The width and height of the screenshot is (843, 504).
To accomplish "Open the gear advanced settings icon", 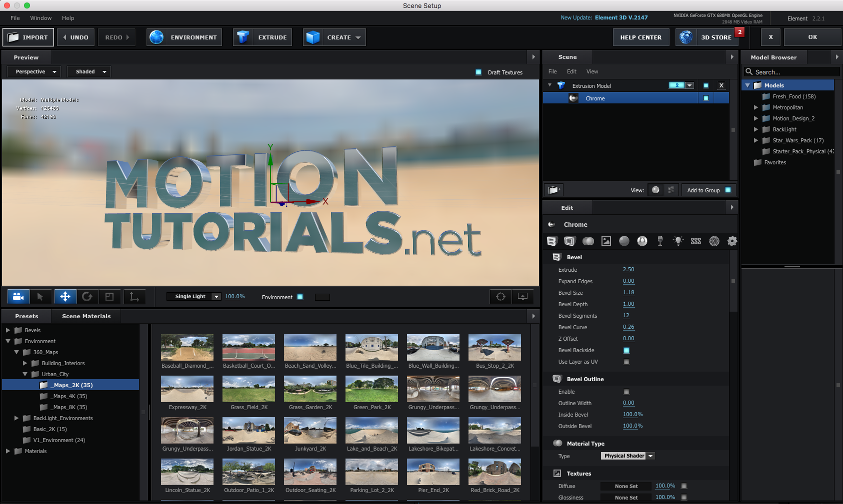I will pos(732,241).
